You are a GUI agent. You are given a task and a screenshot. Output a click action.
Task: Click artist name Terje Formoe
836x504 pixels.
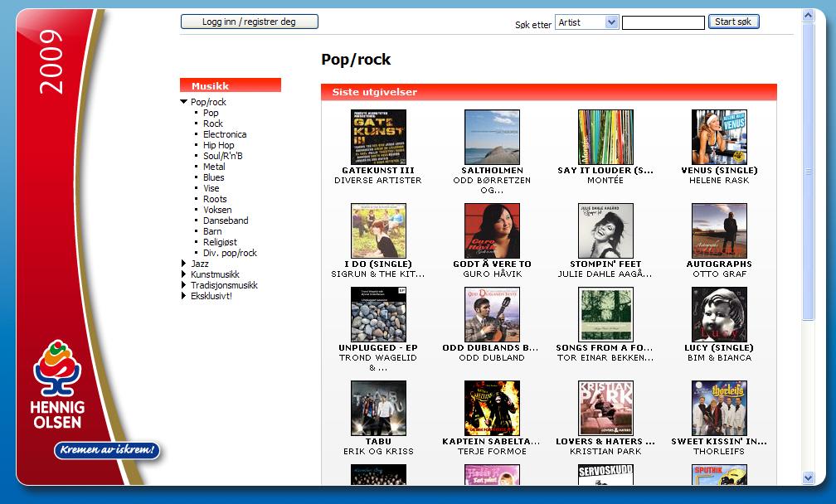[x=492, y=451]
